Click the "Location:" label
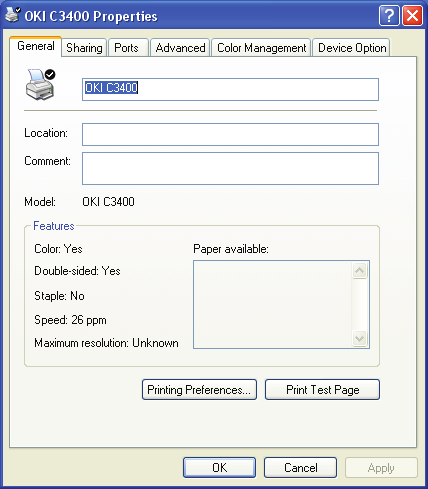428x489 pixels. coord(46,133)
